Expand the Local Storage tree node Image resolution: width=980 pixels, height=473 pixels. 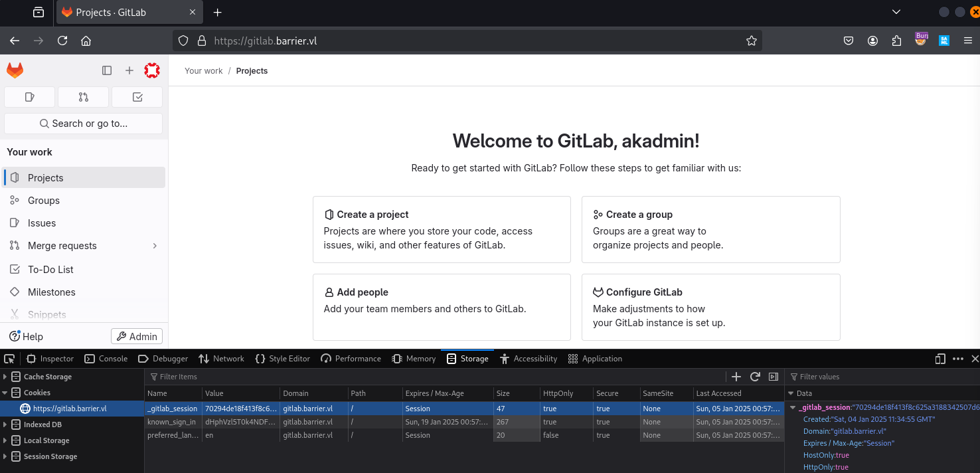(x=5, y=440)
